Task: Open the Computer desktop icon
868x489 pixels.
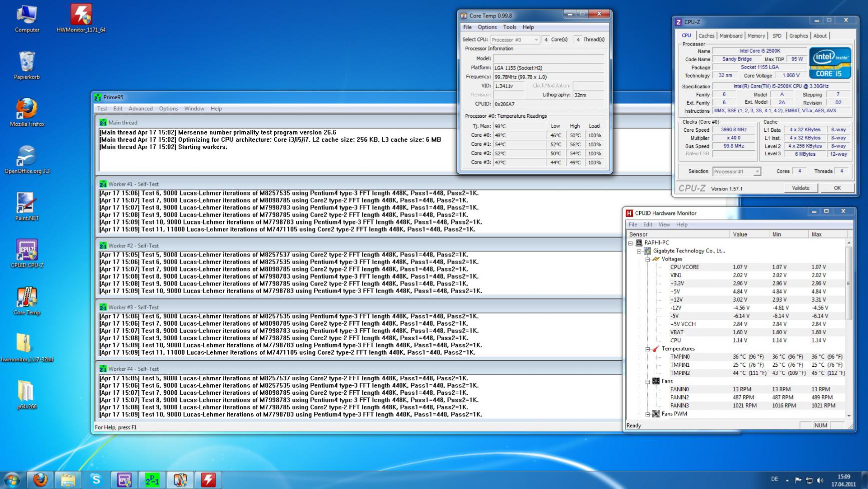Action: point(27,19)
